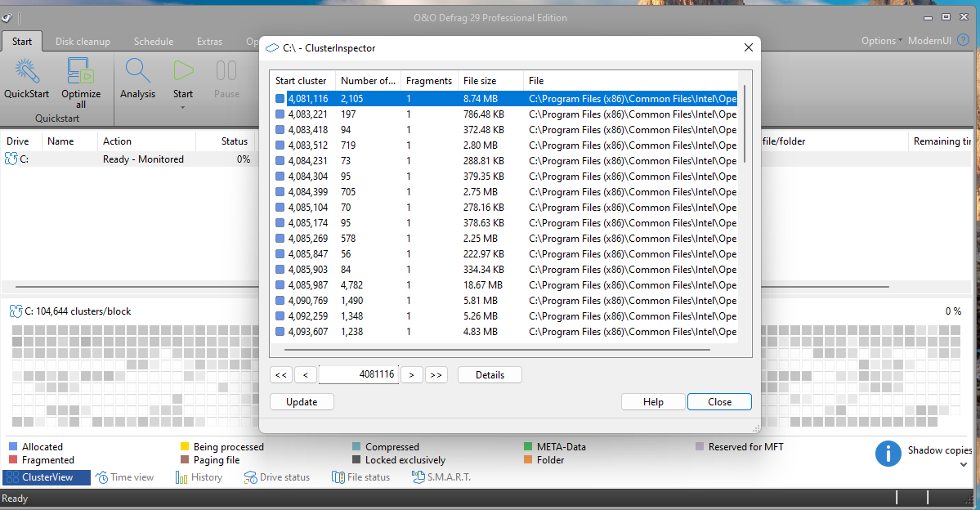This screenshot has width=980, height=510.
Task: Jump to first cluster with << button
Action: pos(281,375)
